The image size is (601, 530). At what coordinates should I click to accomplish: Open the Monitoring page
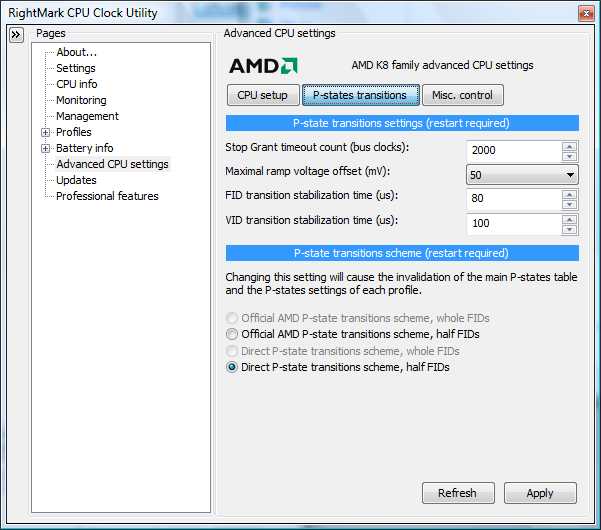click(x=81, y=100)
